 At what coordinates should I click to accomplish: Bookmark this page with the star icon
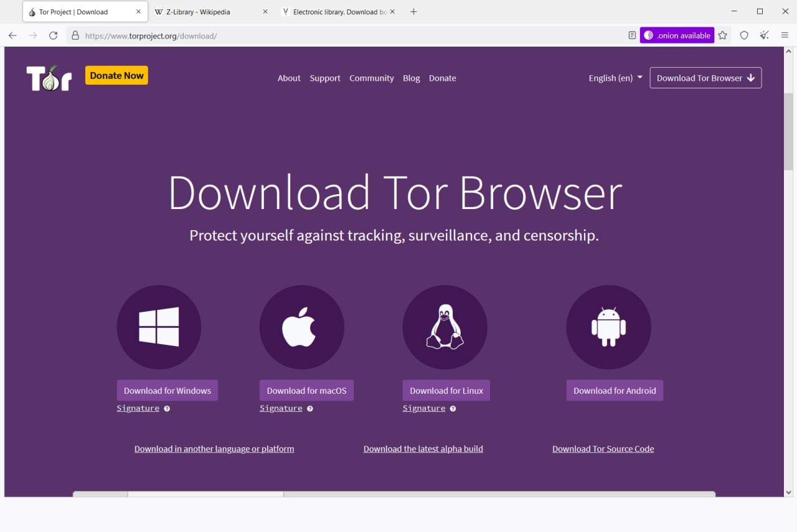click(722, 35)
